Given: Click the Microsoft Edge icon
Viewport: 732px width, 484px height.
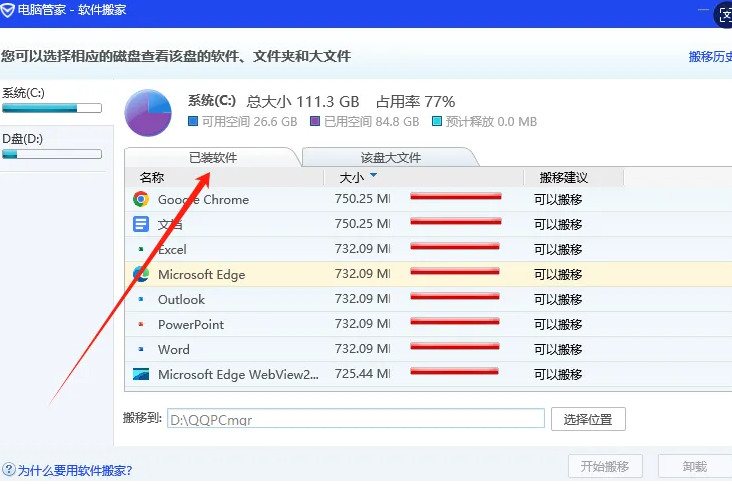Looking at the screenshot, I should (141, 274).
